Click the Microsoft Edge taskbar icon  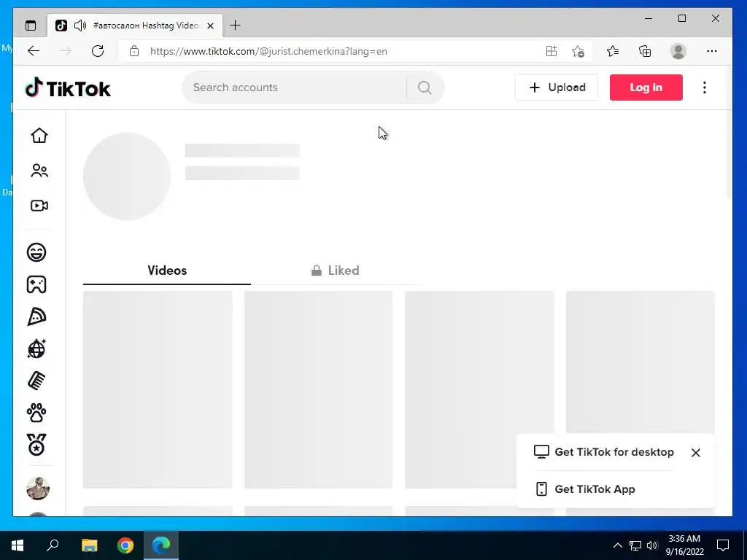click(x=161, y=545)
